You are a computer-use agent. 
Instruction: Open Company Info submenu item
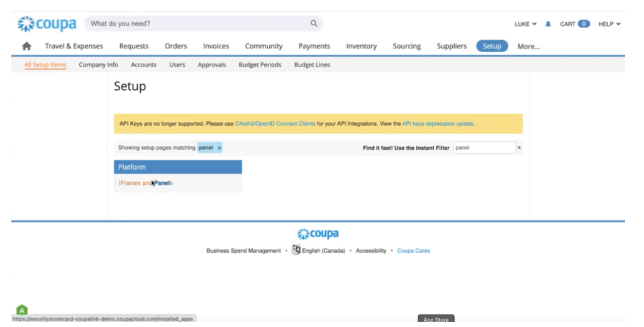click(x=99, y=65)
